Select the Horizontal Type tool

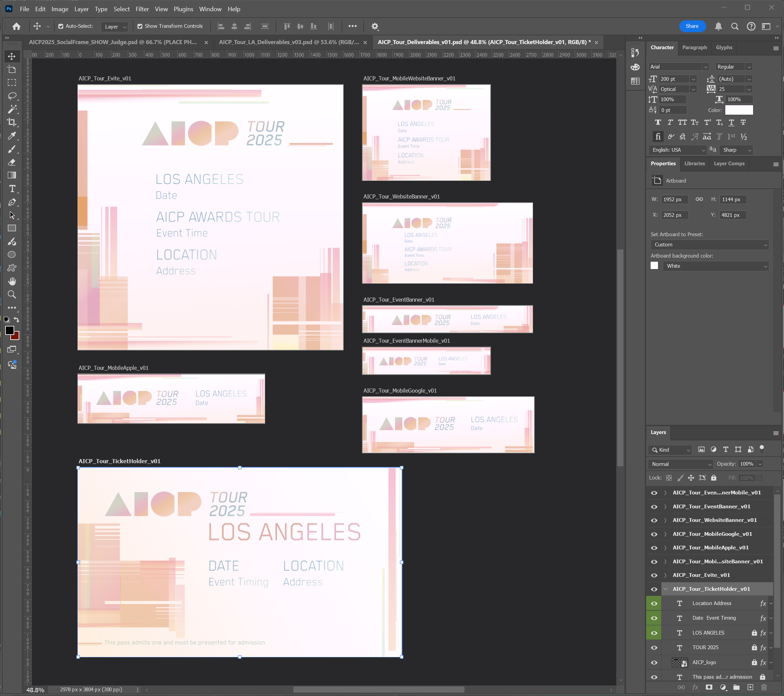point(12,189)
